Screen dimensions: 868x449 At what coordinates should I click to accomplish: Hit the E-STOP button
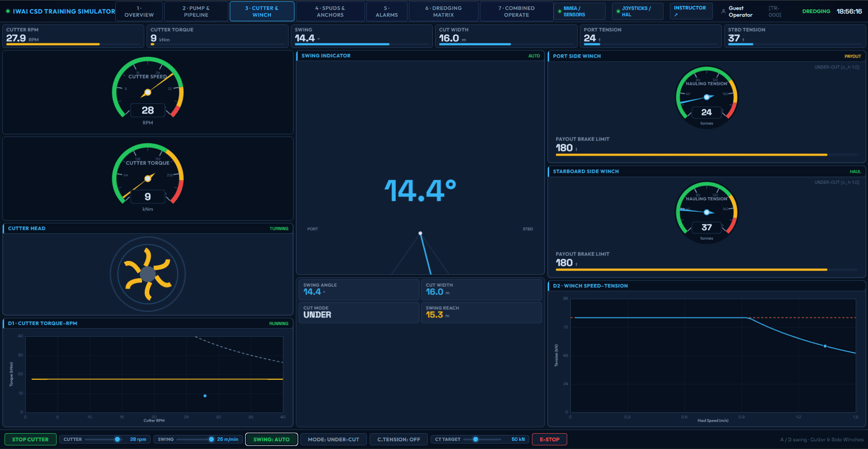(550, 439)
